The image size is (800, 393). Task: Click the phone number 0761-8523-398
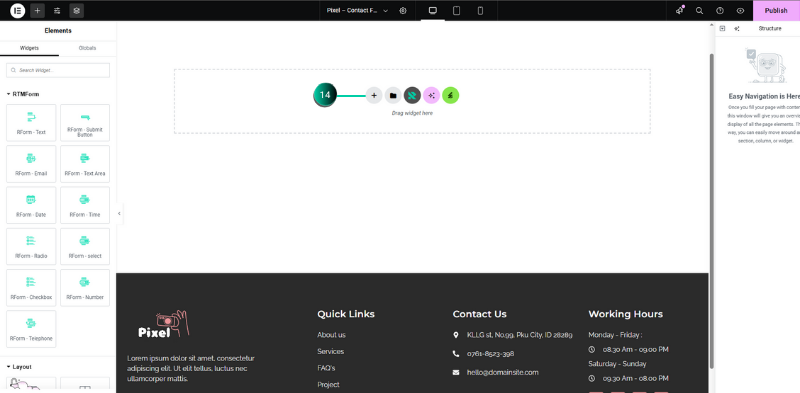pos(490,354)
